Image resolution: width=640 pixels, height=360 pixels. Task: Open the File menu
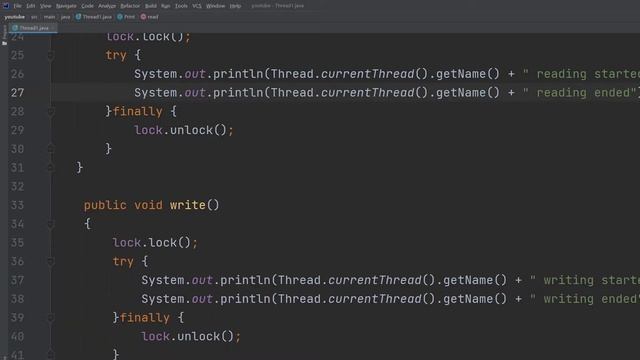18,6
